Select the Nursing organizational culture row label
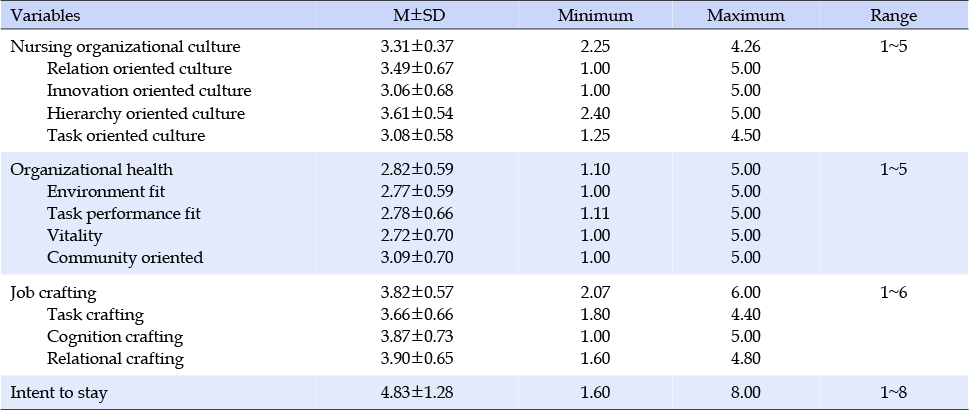Screen dimensions: 969x410 125,47
